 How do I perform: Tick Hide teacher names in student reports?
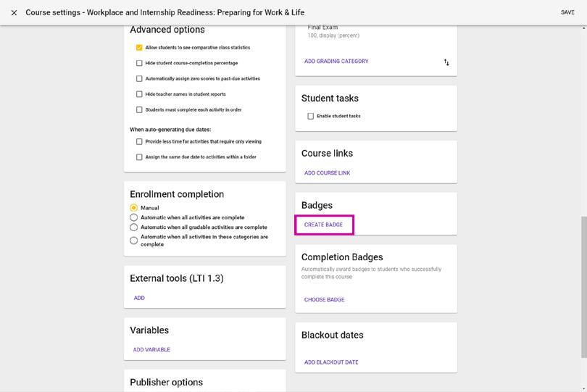point(139,94)
